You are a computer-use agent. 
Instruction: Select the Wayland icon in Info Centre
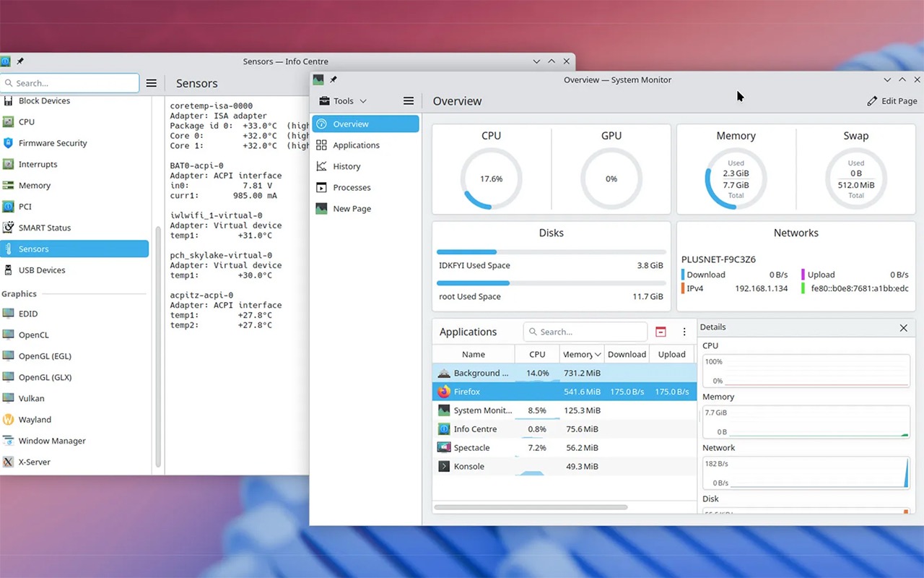pos(8,420)
